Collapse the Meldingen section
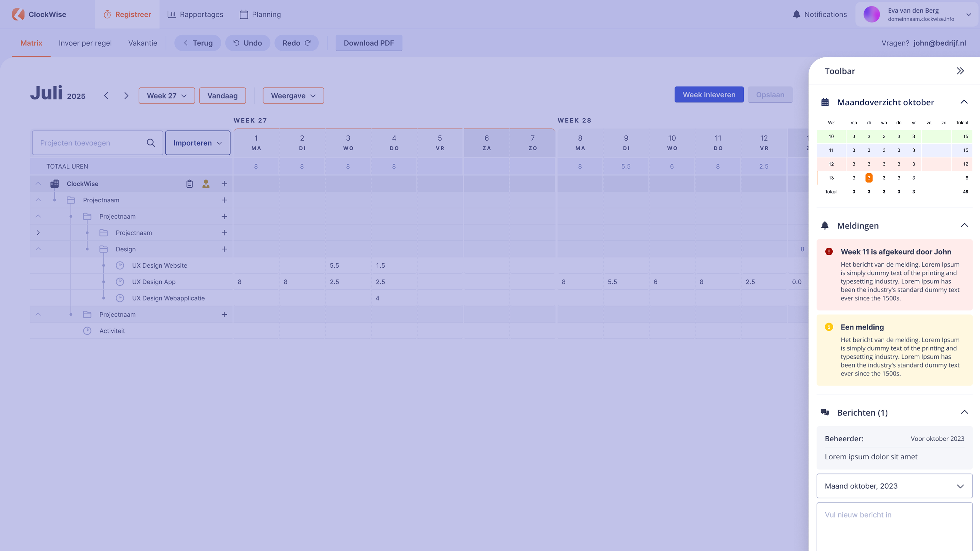This screenshot has width=980, height=551. pos(964,225)
